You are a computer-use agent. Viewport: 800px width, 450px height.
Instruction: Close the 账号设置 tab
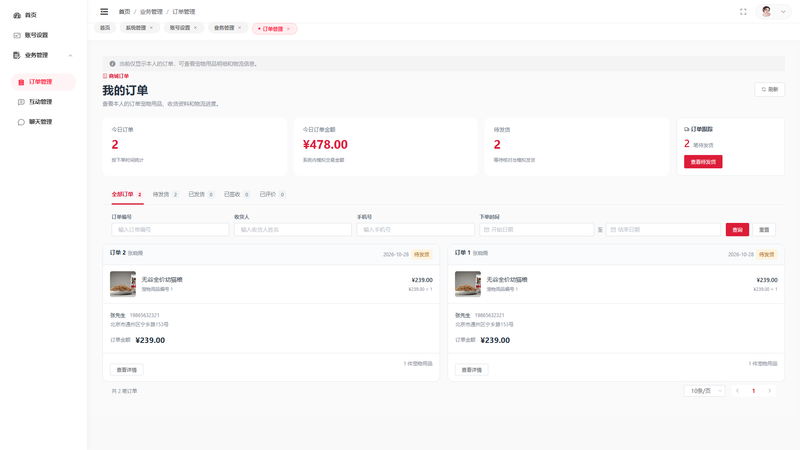(195, 28)
